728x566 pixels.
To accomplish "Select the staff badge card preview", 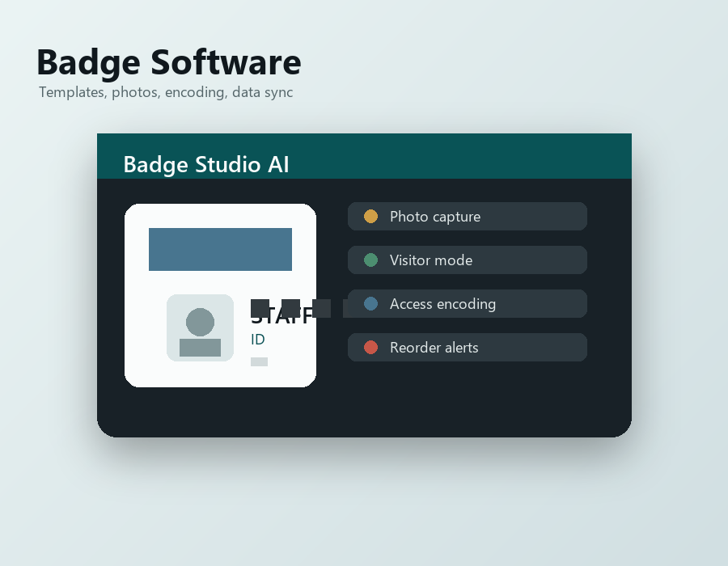I will point(220,295).
